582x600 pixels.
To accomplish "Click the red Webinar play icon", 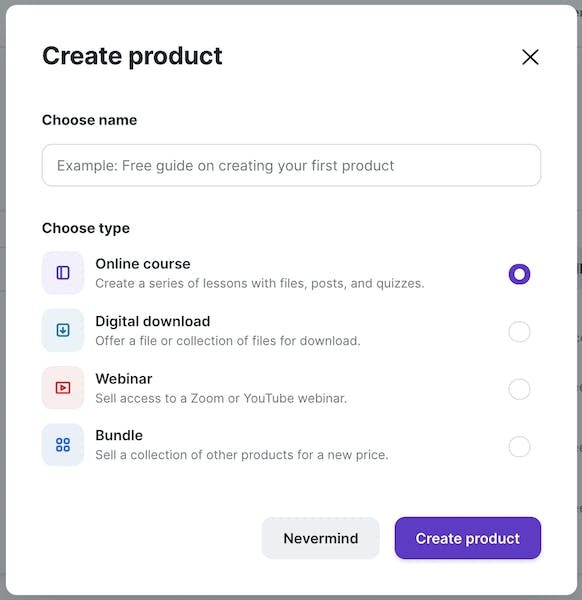I will pyautogui.click(x=63, y=388).
